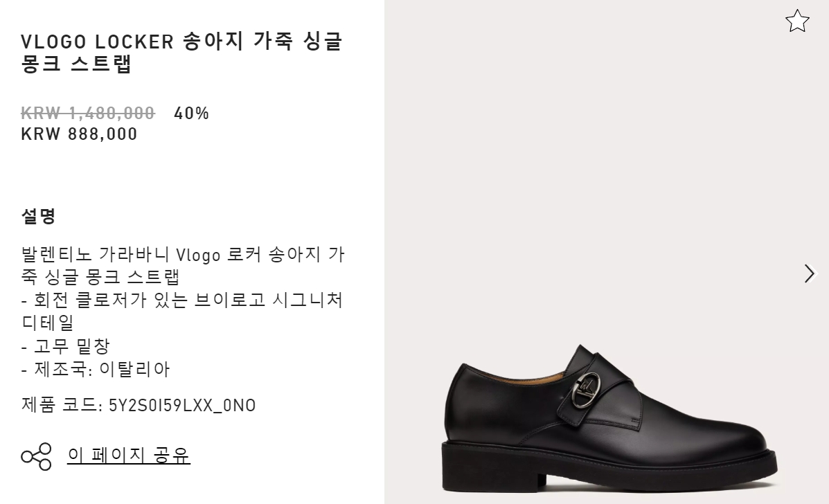The width and height of the screenshot is (829, 504).
Task: Click the 제품 코드 label text
Action: tap(62, 405)
